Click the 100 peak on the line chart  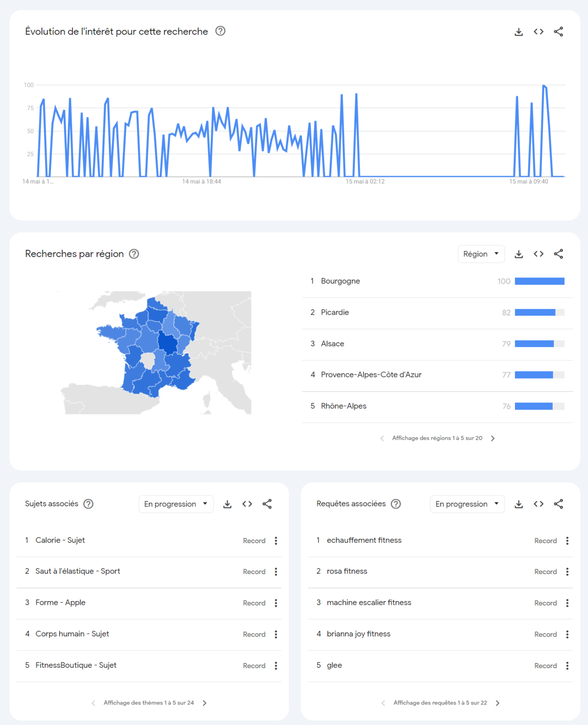click(x=544, y=86)
